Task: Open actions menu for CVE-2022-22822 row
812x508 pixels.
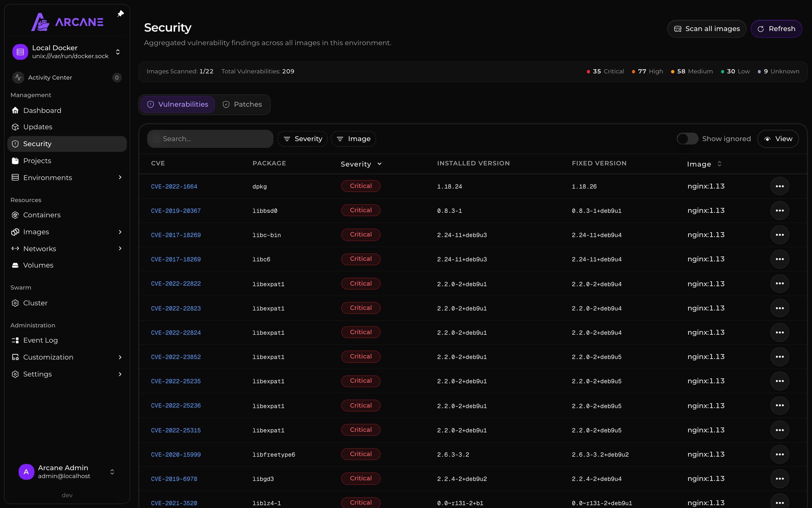Action: click(780, 284)
